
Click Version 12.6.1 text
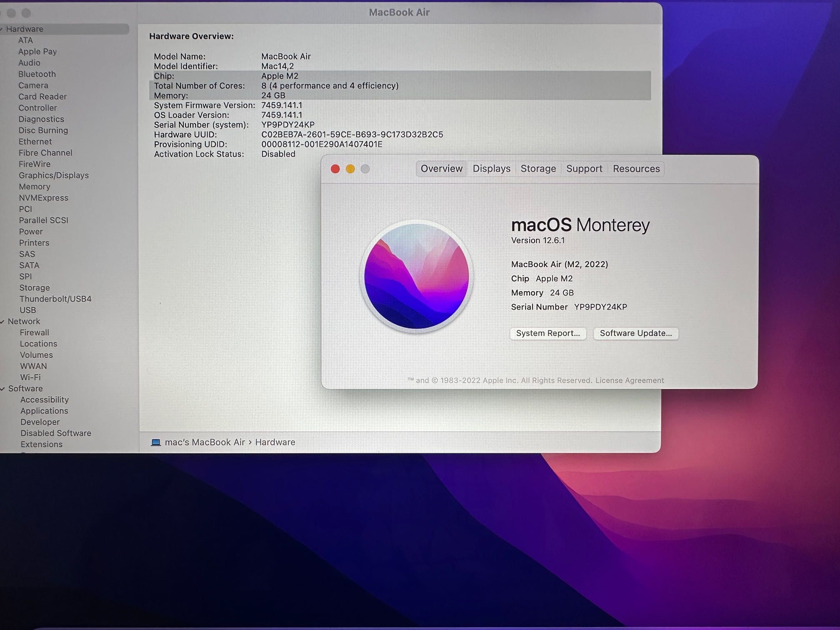click(538, 241)
